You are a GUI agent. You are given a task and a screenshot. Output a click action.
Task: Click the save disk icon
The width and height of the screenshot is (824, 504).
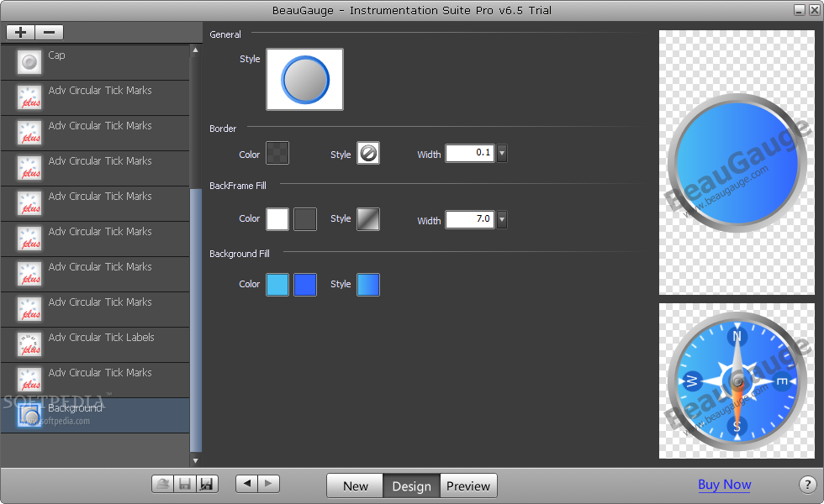185,484
